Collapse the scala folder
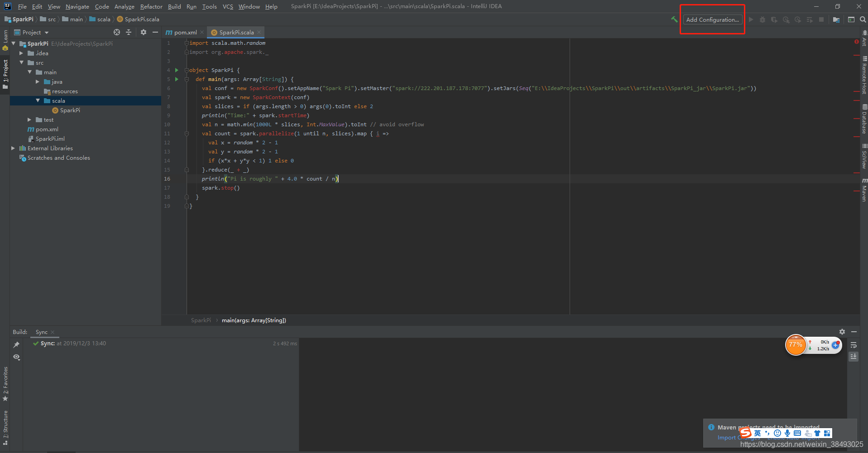Screen dimensions: 868x453 (38, 100)
